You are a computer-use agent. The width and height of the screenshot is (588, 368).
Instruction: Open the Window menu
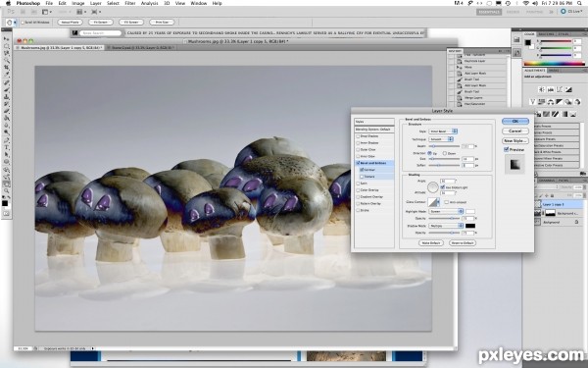[198, 3]
